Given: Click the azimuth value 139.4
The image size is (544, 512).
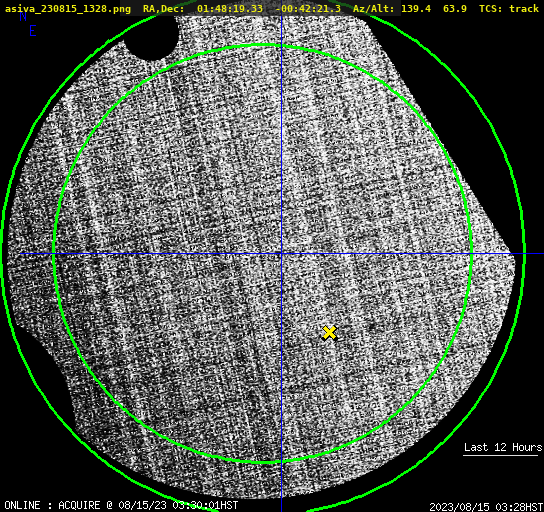Looking at the screenshot, I should coord(416,8).
